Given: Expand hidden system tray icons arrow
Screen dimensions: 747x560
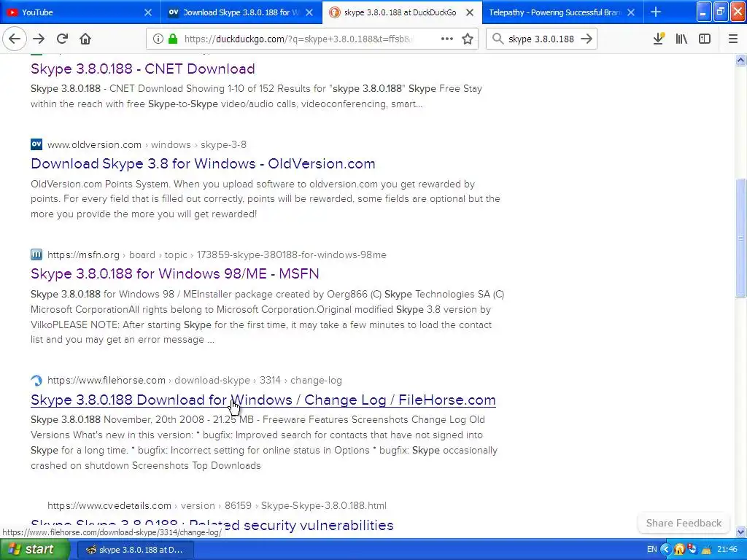Looking at the screenshot, I should [666, 550].
